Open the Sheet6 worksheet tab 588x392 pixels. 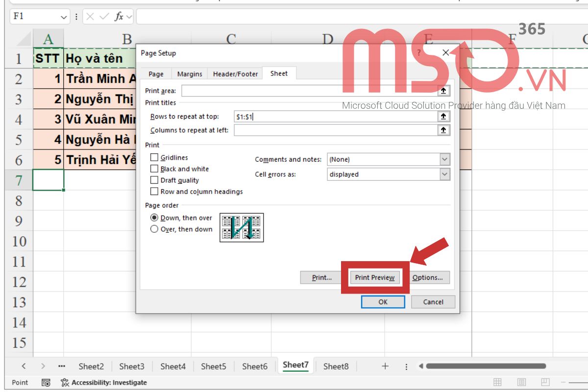click(x=255, y=366)
